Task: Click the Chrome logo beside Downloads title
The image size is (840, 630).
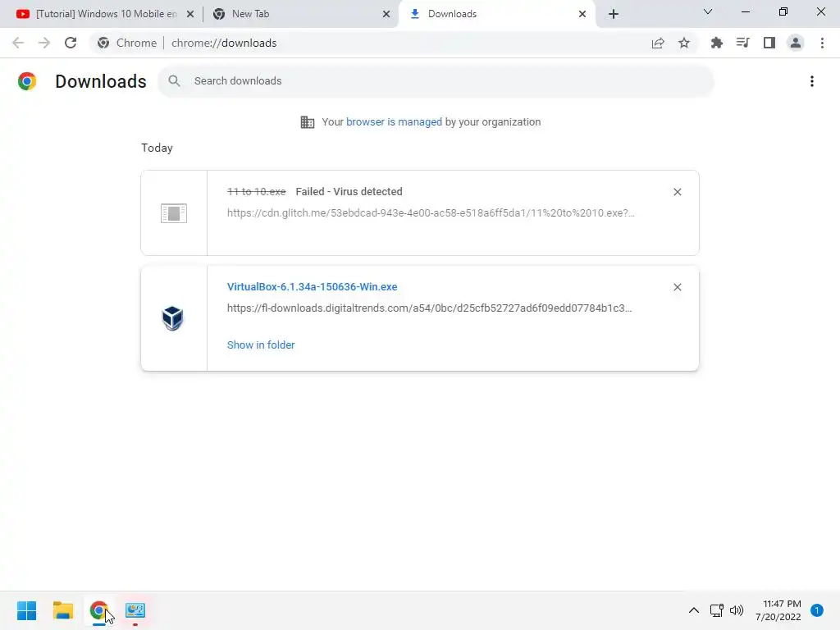Action: click(x=27, y=81)
